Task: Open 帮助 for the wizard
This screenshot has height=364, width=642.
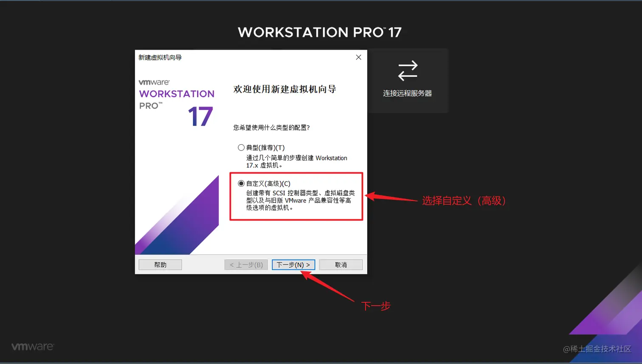Action: [160, 264]
